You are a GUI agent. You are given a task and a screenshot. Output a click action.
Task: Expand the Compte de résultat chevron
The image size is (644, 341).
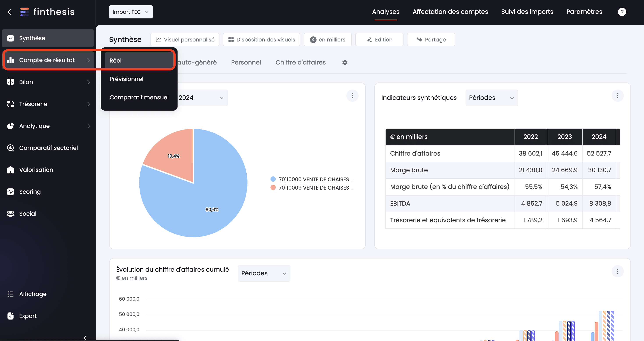89,60
